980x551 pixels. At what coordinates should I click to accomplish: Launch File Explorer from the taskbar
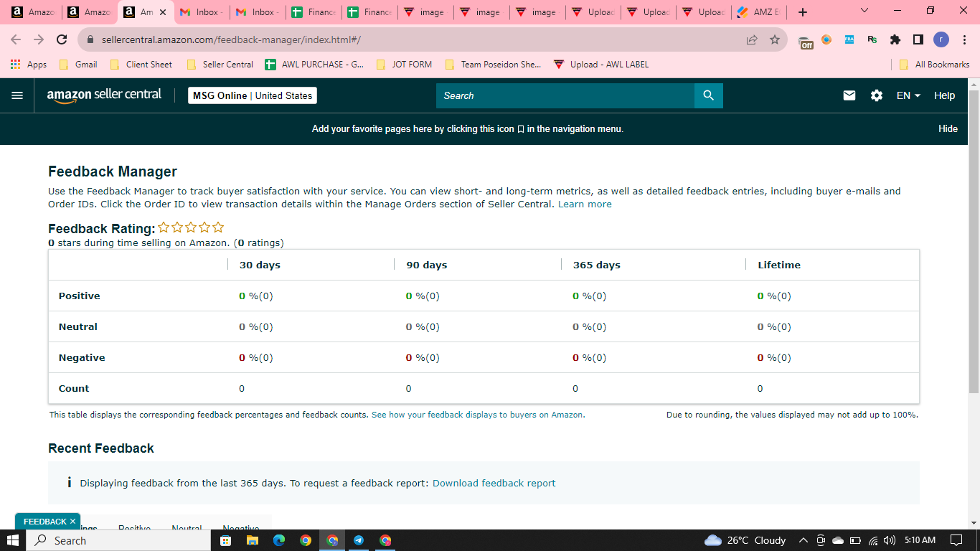pyautogui.click(x=252, y=540)
